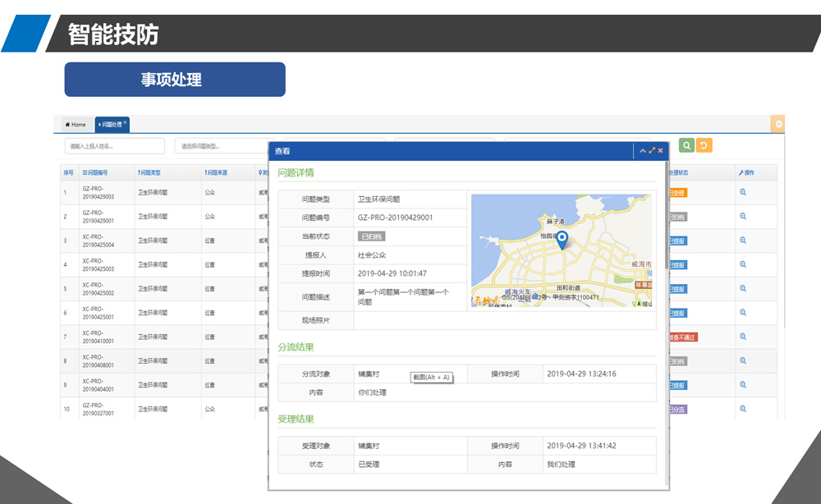Click the 已归档 status badge in dialog

(x=372, y=236)
